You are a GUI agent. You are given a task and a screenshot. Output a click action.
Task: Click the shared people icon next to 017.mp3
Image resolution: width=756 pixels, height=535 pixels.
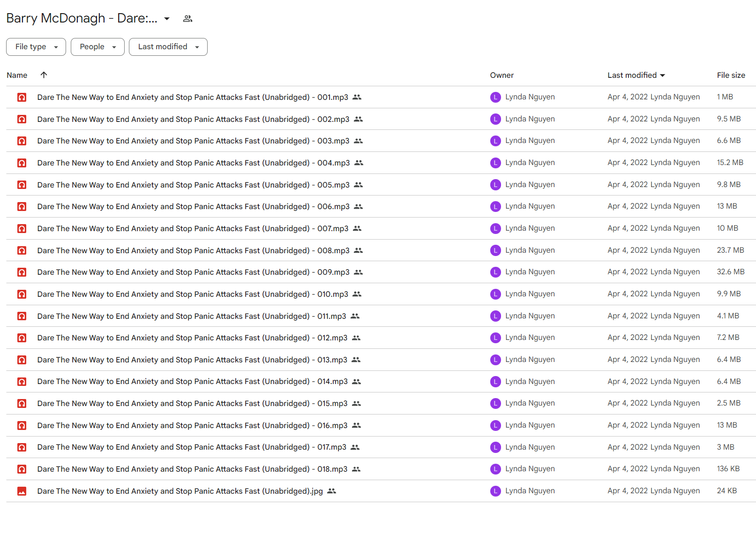(355, 447)
